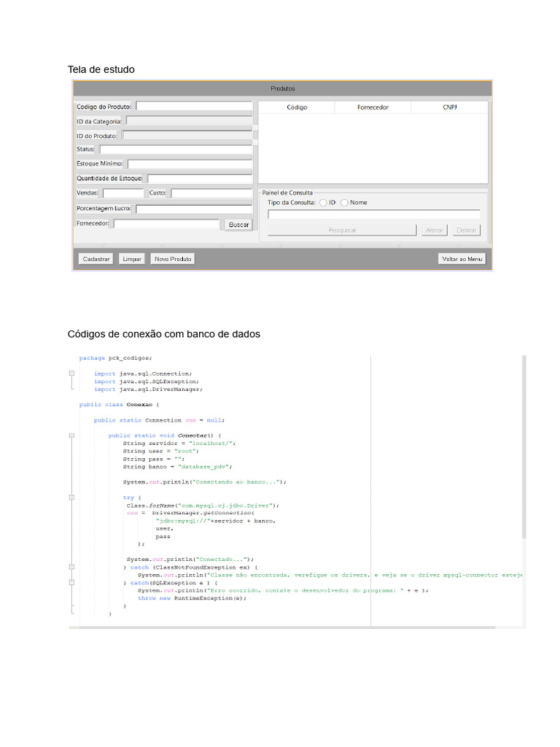Click the Produtos window title
The image size is (560, 747).
point(282,88)
